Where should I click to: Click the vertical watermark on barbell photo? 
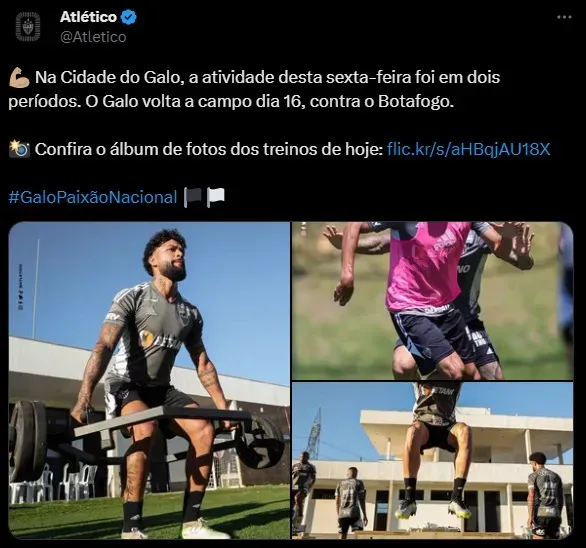click(21, 287)
